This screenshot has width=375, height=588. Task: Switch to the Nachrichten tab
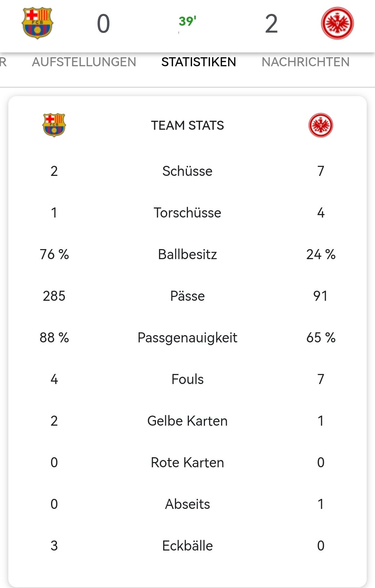pos(306,62)
